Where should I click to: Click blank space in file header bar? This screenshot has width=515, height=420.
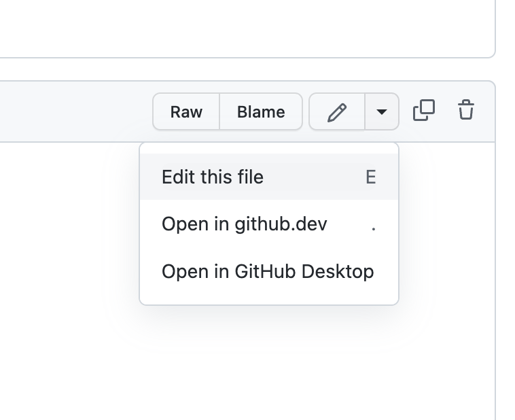[x=75, y=111]
